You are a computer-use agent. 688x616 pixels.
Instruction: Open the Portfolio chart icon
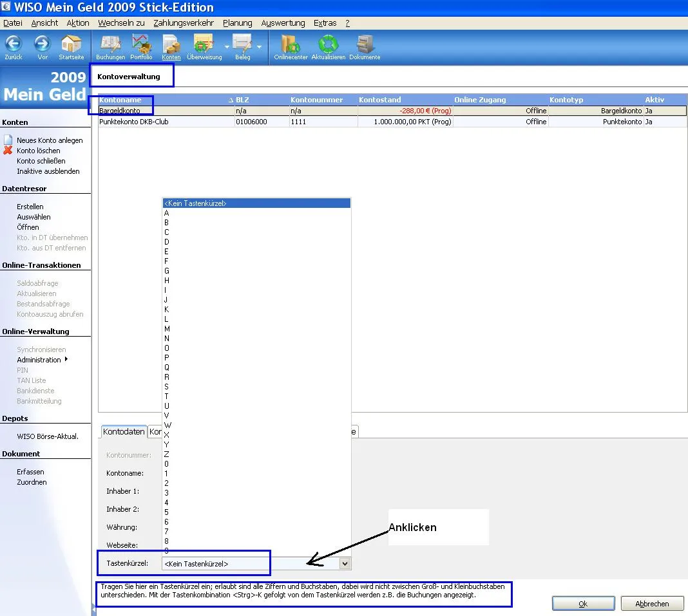pyautogui.click(x=141, y=44)
